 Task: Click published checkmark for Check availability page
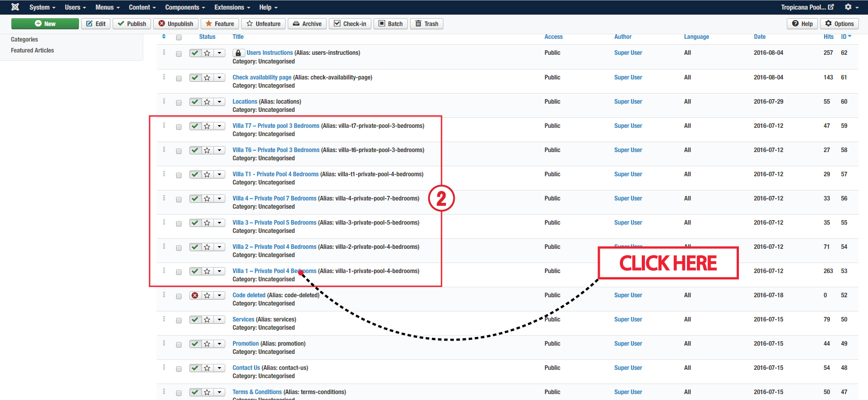point(195,78)
